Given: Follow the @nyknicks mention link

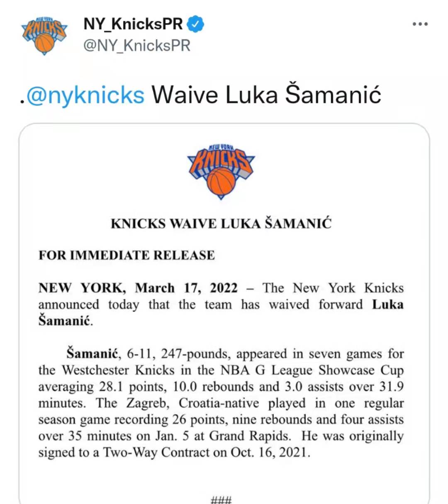Looking at the screenshot, I should pos(85,95).
